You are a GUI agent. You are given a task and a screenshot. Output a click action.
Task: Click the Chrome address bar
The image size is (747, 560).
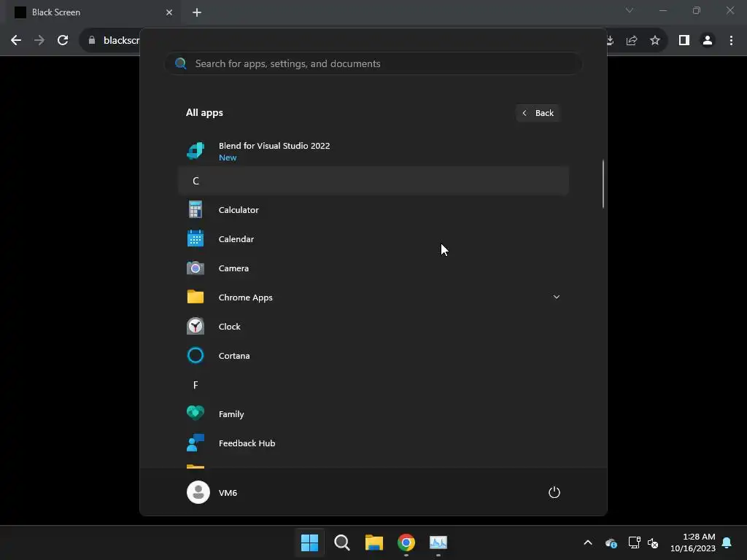click(122, 40)
